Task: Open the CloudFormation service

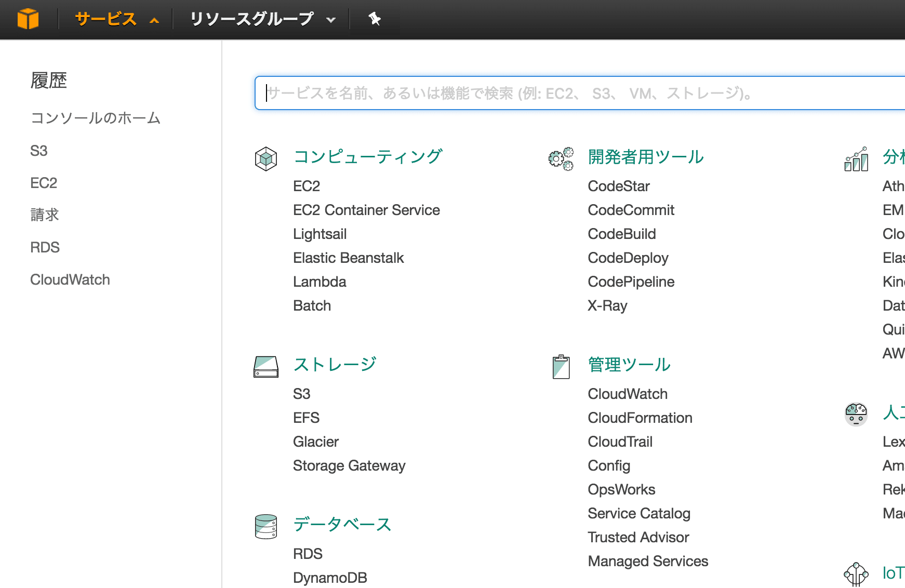Action: coord(640,418)
